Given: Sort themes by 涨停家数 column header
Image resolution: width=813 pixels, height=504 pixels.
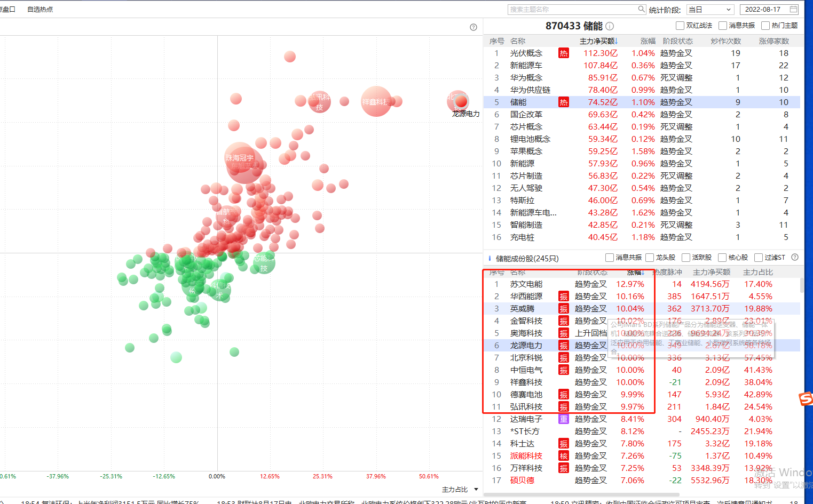Looking at the screenshot, I should pos(773,41).
